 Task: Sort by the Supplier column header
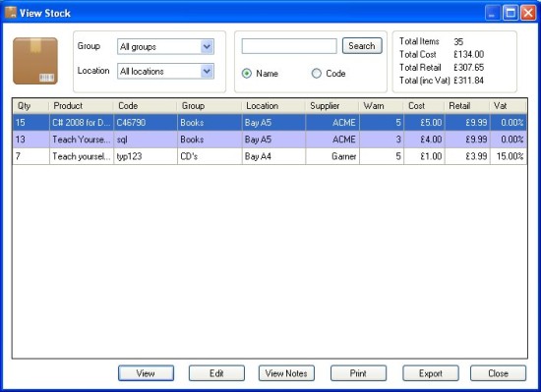(x=331, y=106)
